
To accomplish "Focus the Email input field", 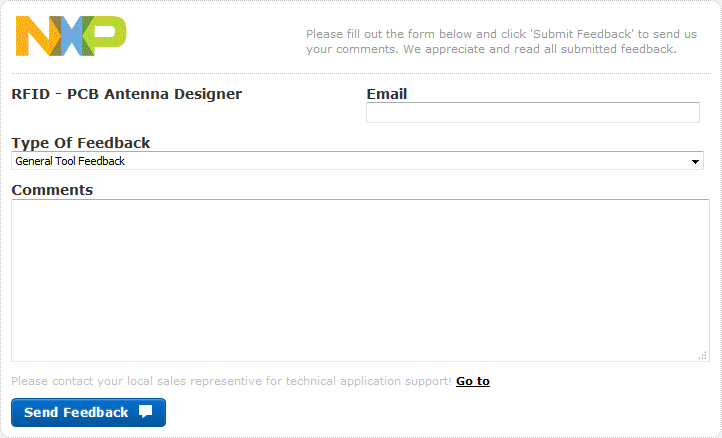I will tap(532, 113).
